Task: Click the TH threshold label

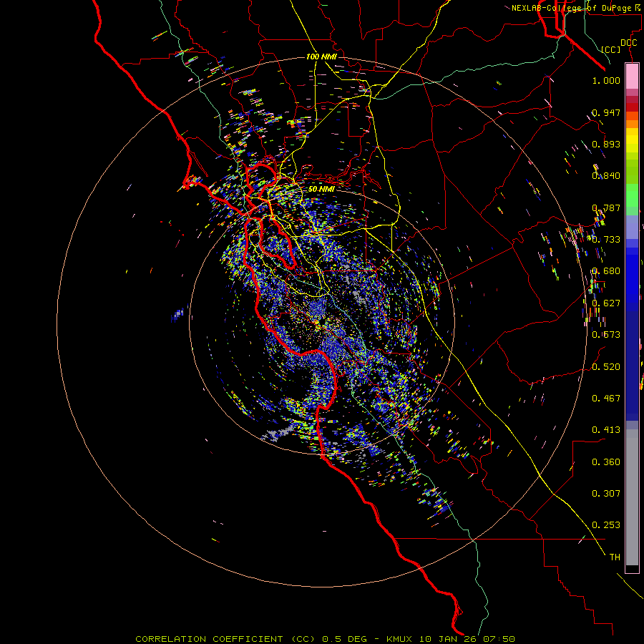Action: coord(615,557)
